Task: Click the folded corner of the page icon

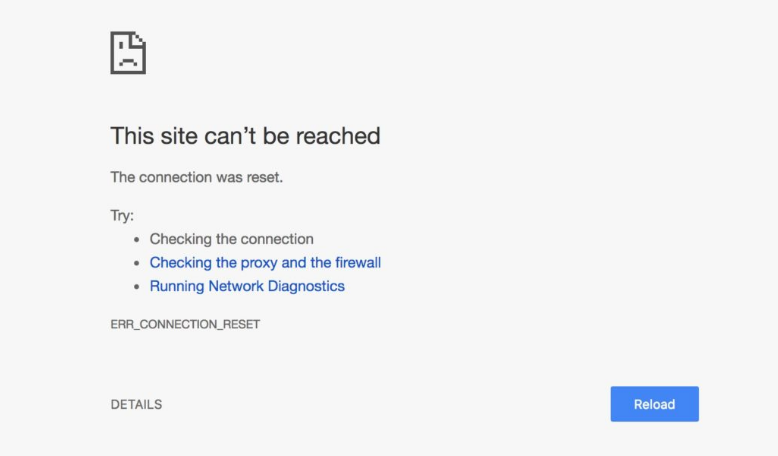Action: click(138, 41)
